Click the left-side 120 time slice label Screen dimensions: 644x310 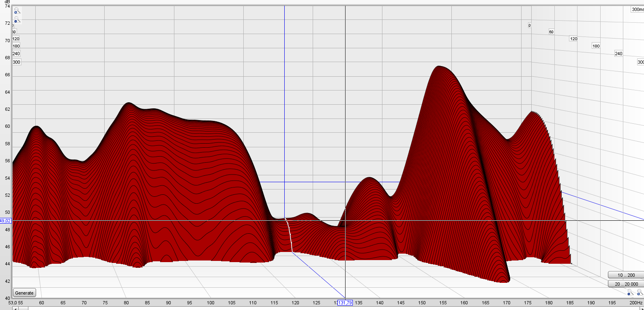point(16,39)
